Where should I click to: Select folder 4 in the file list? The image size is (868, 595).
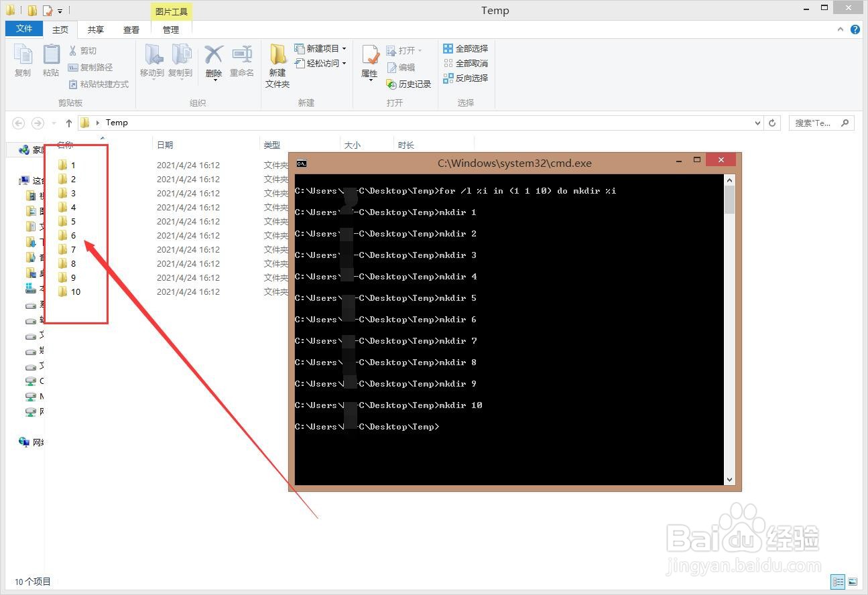click(x=66, y=207)
